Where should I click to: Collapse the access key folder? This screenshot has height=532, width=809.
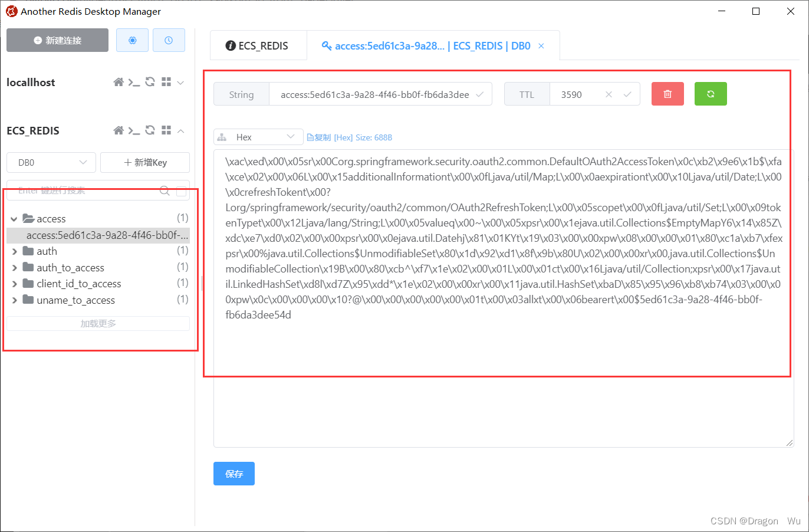point(14,218)
